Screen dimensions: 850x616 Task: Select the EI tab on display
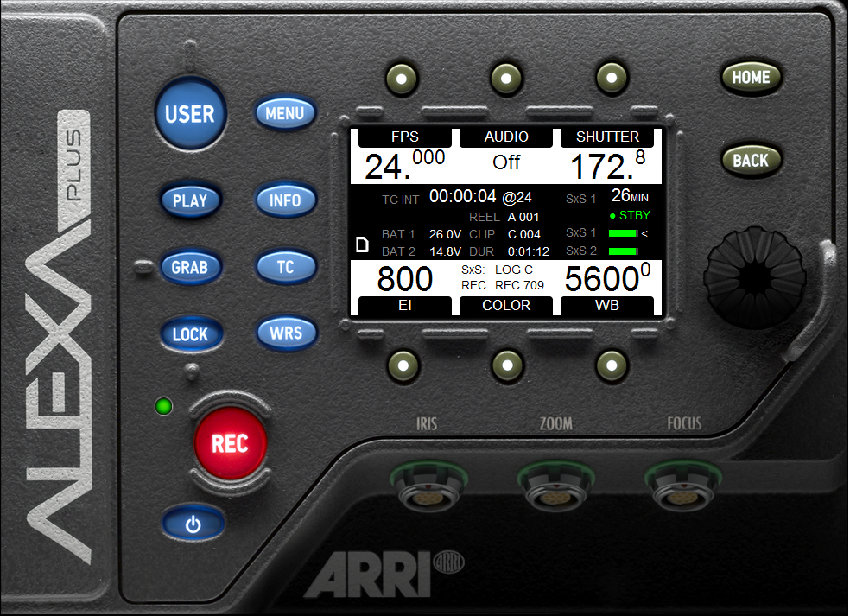(405, 306)
